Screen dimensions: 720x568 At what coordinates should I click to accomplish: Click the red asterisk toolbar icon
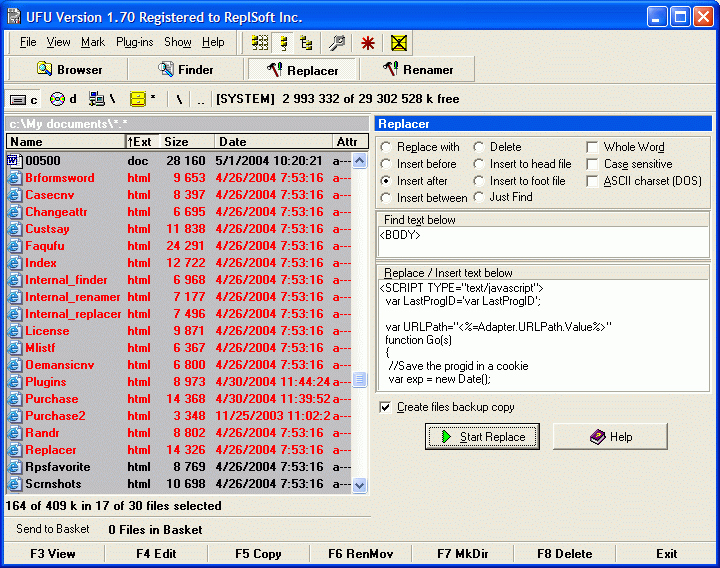368,43
